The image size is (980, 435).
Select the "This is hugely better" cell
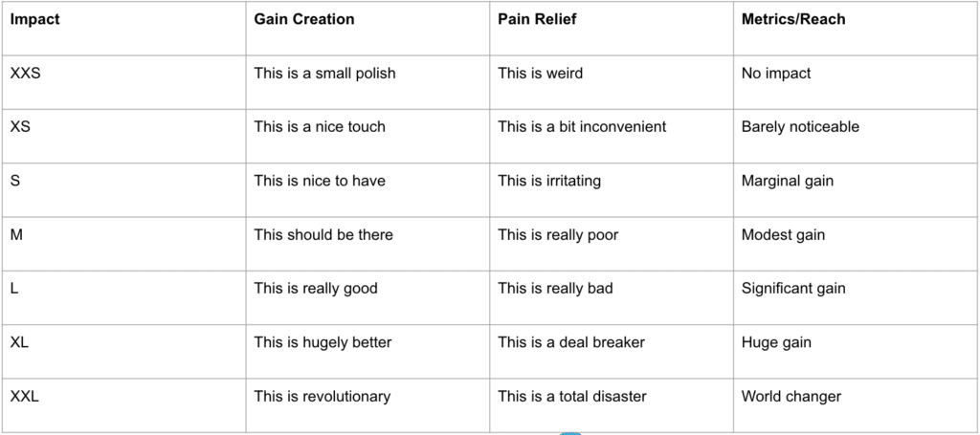[323, 342]
